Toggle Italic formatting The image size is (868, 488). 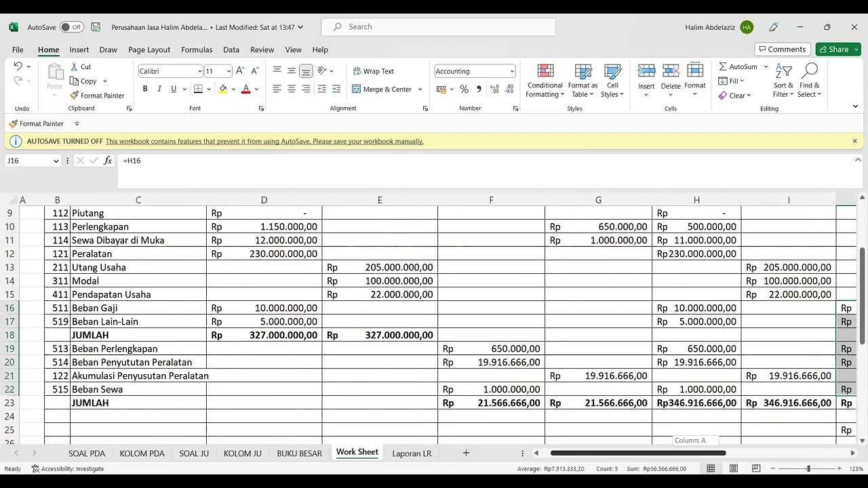[159, 89]
